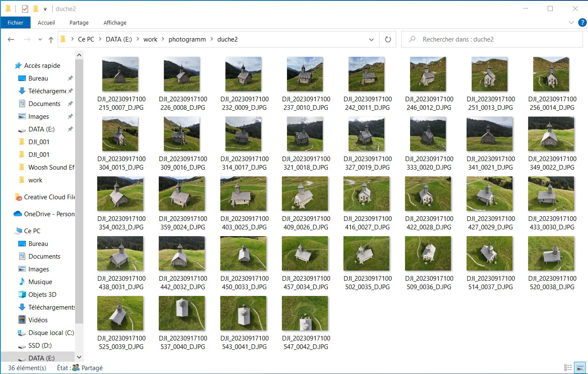Screen dimensions: 588x374
Task: Click file name '314_0017_D.JPG' label
Action: pos(245,167)
